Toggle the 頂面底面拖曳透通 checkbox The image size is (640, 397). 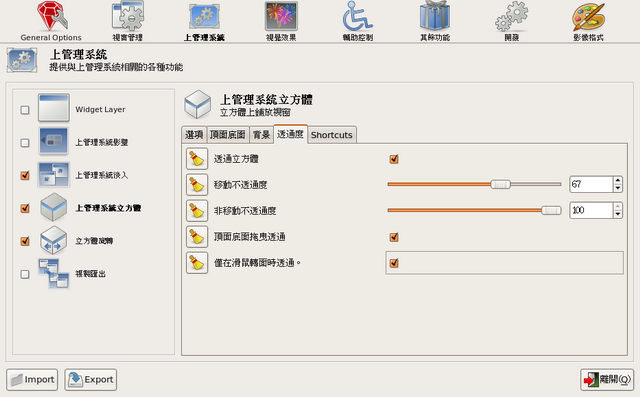[394, 237]
